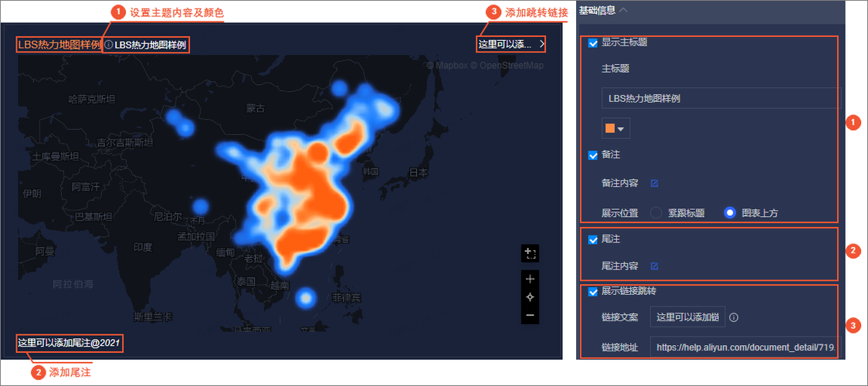Zoom in with the map plus button
Screen dimensions: 868x386
coord(530,279)
